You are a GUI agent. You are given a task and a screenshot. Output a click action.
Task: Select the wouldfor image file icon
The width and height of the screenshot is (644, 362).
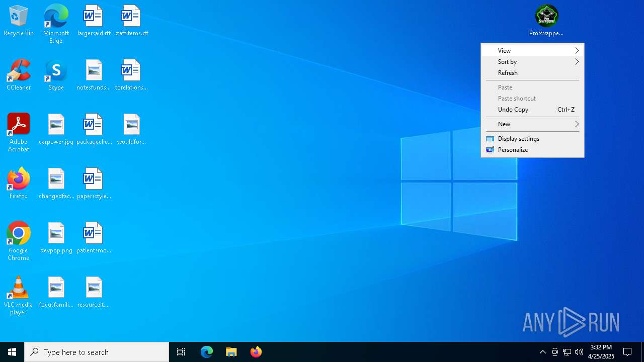pos(131,129)
